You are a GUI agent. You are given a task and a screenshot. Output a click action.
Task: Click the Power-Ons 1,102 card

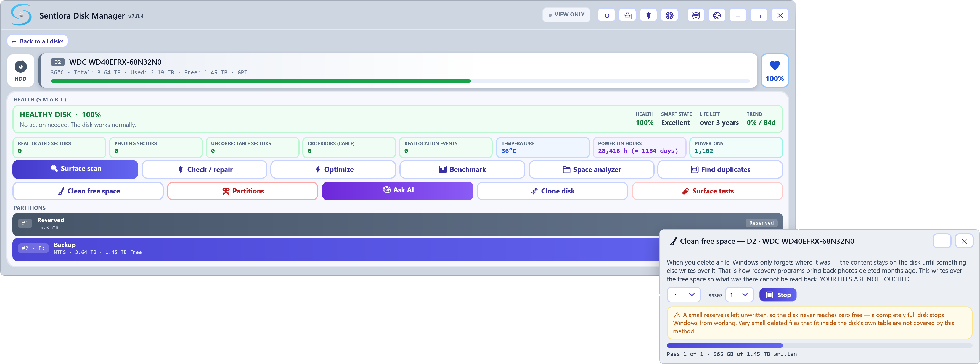(x=736, y=148)
